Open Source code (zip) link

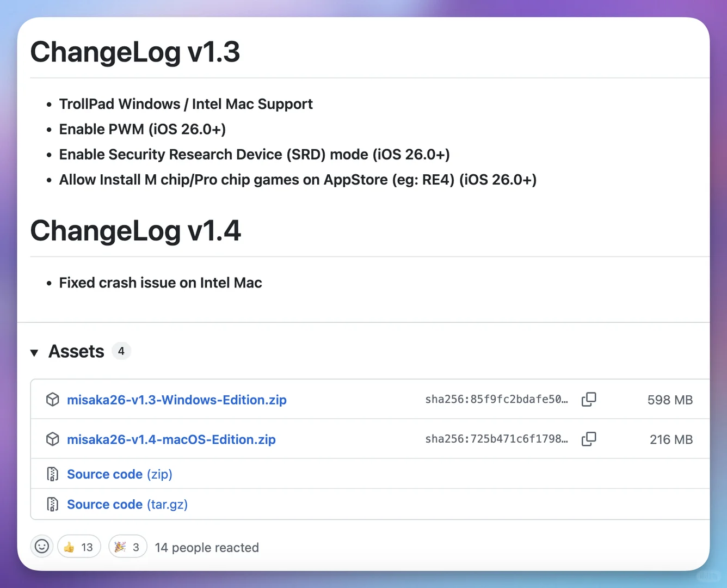(119, 474)
